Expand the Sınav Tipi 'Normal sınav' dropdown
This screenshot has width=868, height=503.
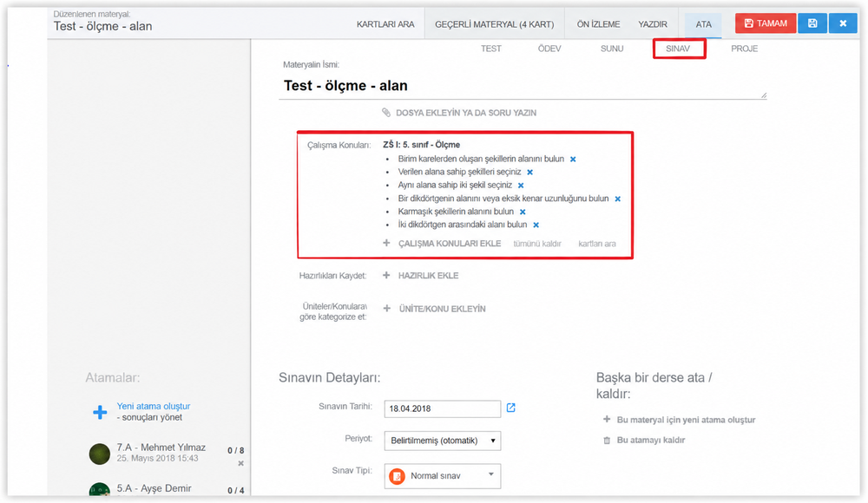tap(443, 476)
